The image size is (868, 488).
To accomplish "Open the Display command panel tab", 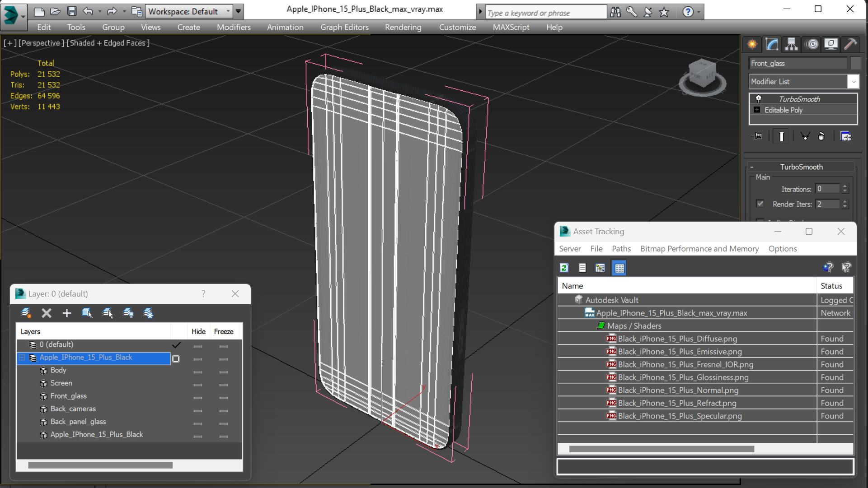I will tap(831, 44).
